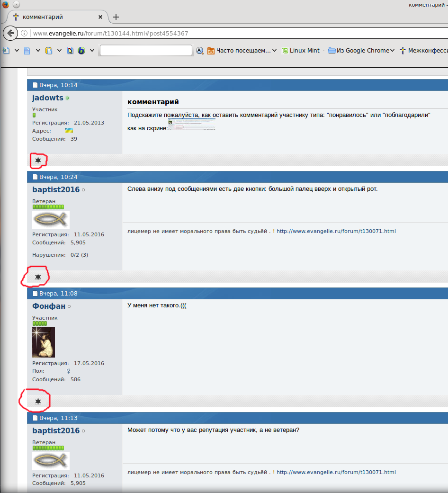Open the Межконфессиональный bookmark
Image resolution: width=448 pixels, height=493 pixels.
(424, 51)
